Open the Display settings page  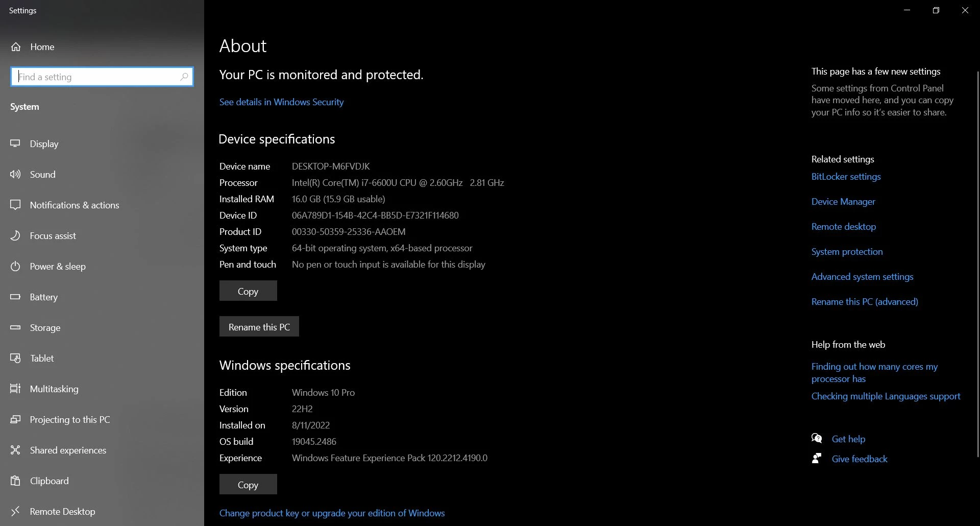(x=102, y=144)
